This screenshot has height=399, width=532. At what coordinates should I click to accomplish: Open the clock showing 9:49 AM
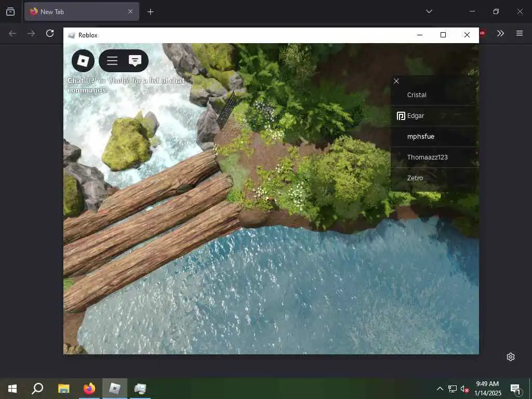pos(487,389)
